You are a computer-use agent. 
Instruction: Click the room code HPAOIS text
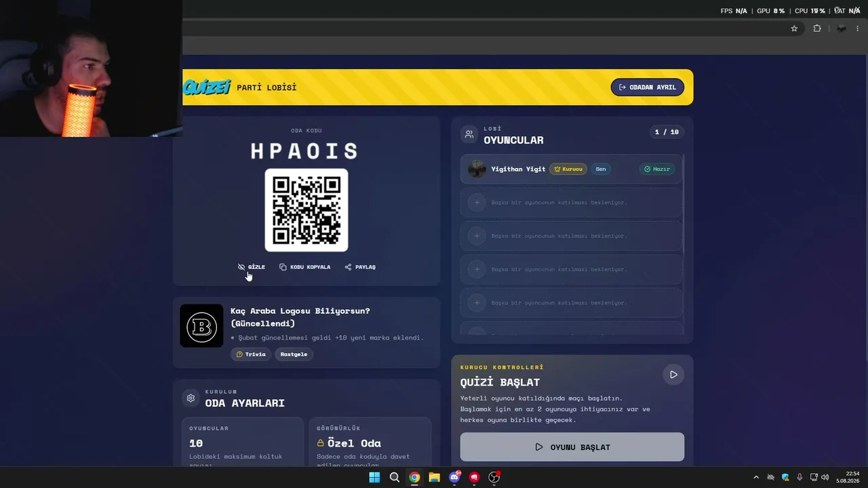pyautogui.click(x=304, y=151)
